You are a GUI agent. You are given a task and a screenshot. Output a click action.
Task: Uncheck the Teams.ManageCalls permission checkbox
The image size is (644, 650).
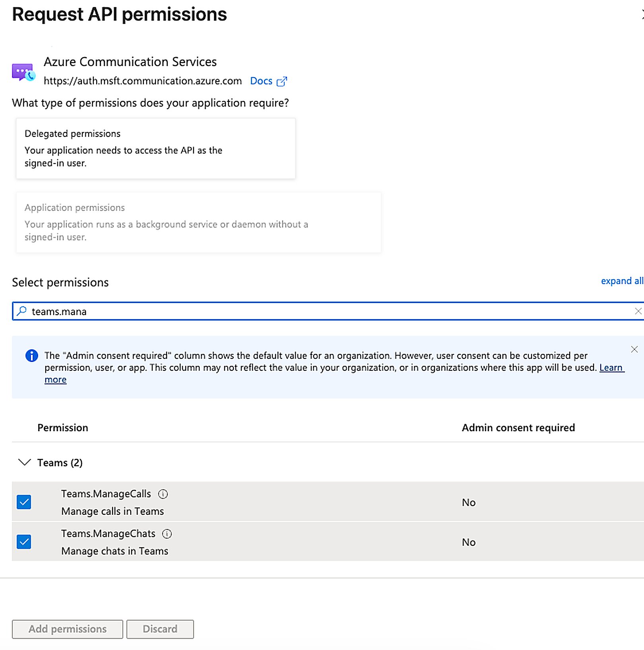click(x=24, y=502)
